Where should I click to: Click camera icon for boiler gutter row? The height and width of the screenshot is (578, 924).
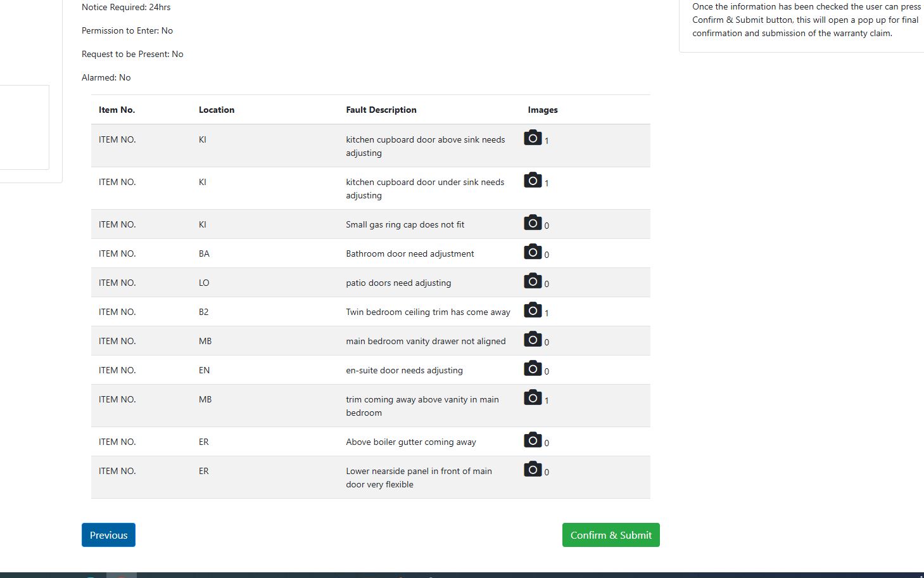[x=533, y=440]
